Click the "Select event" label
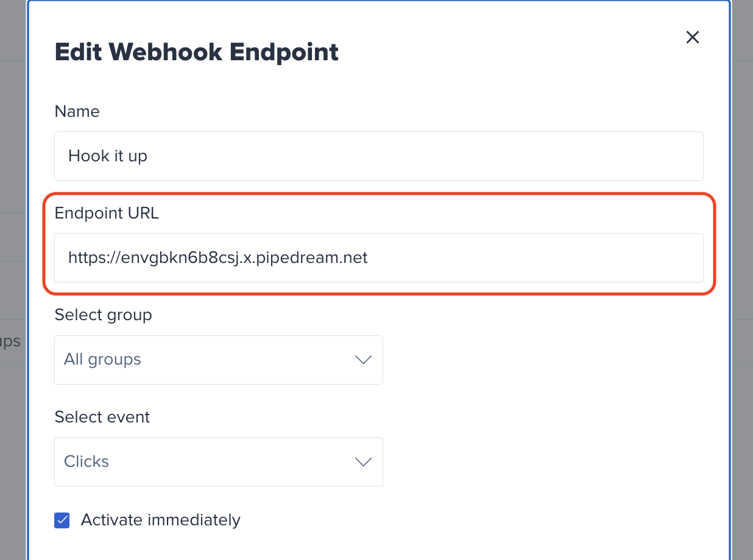The image size is (753, 560). (x=102, y=417)
